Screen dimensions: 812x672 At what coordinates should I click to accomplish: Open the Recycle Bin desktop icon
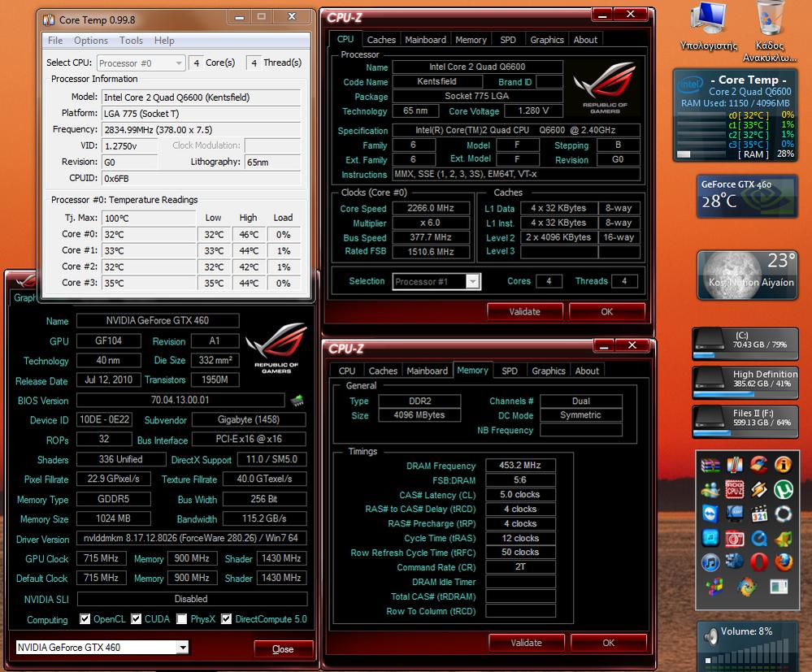click(x=770, y=31)
